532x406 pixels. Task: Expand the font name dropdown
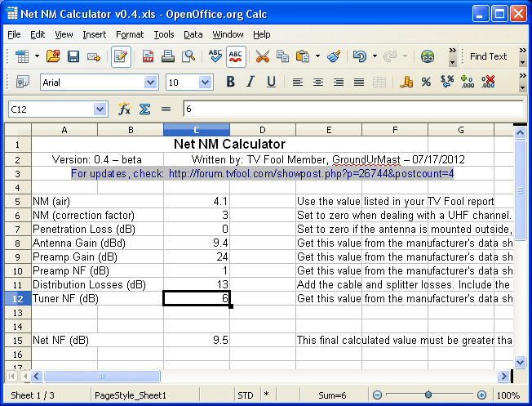click(x=150, y=82)
